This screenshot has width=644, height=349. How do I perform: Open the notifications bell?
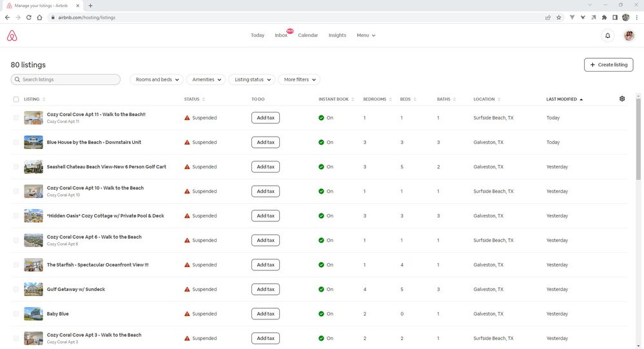pos(607,35)
